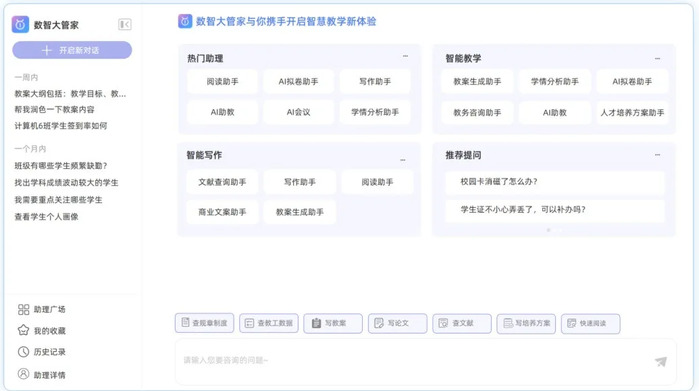Open 写作助手 in 热门助理
The width and height of the screenshot is (699, 391).
click(375, 82)
